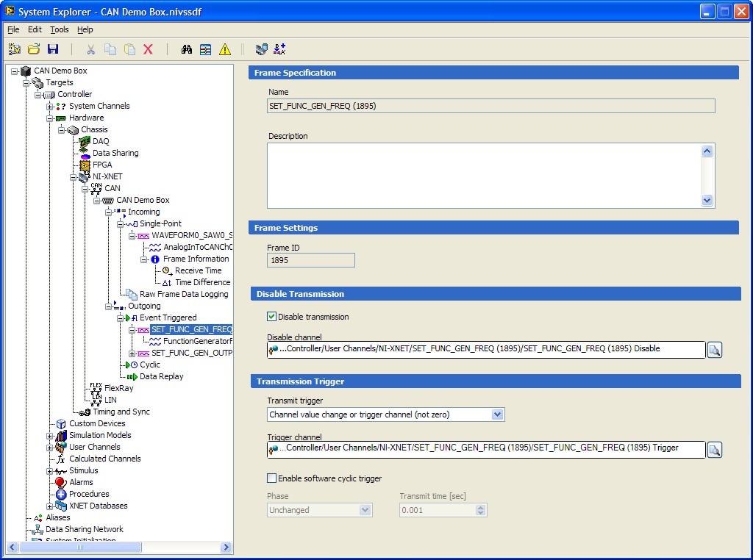Click the New system definition toolbar icon

[x=15, y=49]
